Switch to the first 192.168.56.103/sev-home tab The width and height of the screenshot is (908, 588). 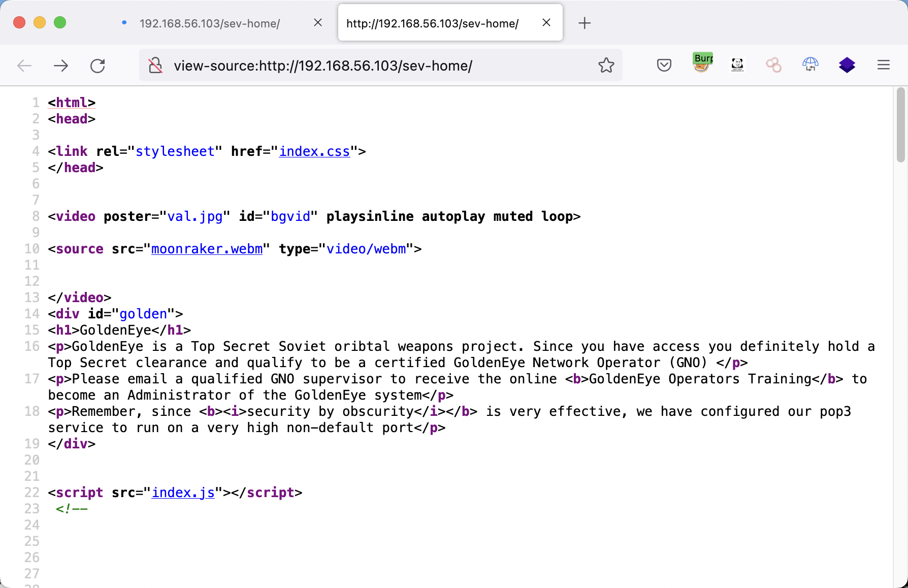point(209,23)
